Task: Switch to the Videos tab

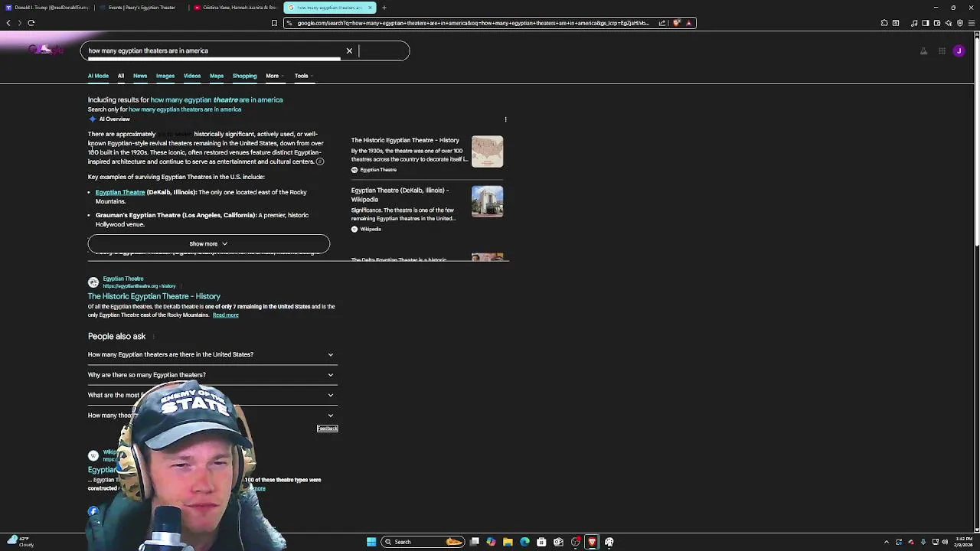Action: (x=192, y=76)
